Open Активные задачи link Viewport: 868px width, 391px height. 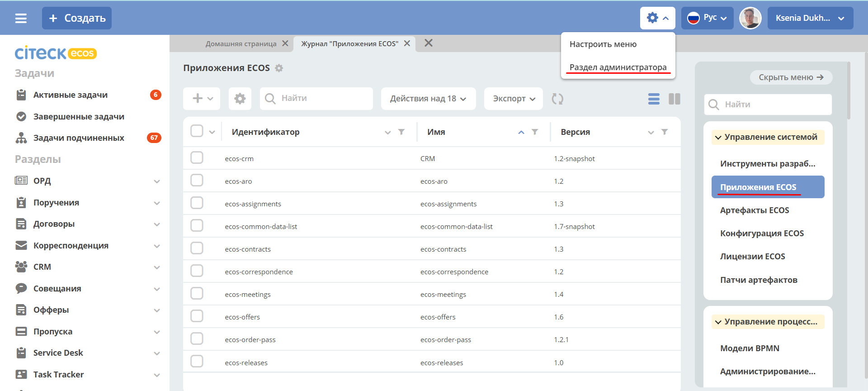coord(71,95)
